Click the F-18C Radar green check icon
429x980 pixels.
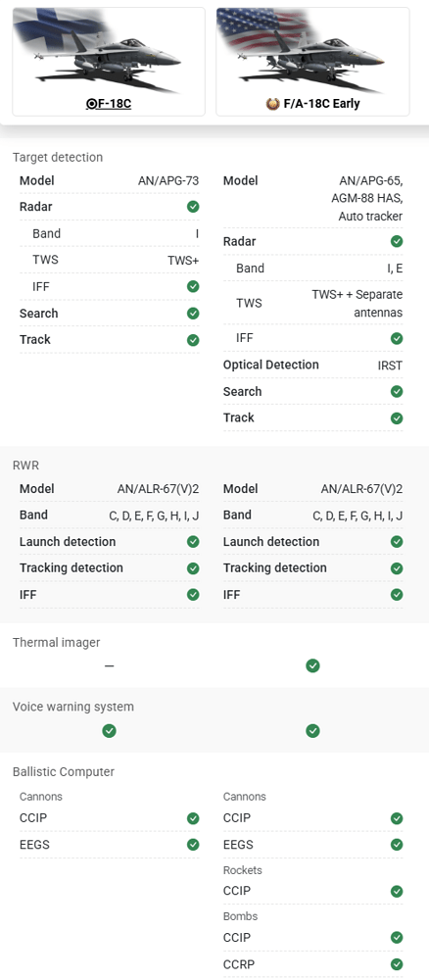point(193,207)
